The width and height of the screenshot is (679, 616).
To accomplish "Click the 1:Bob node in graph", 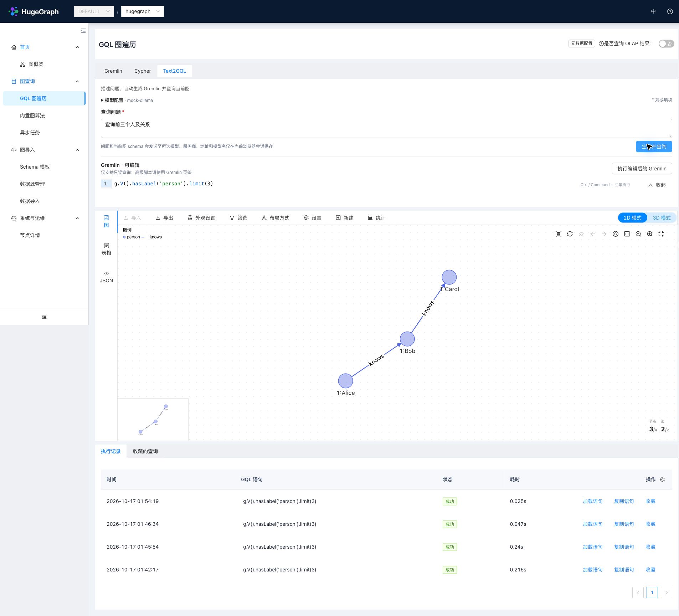I will [x=407, y=339].
